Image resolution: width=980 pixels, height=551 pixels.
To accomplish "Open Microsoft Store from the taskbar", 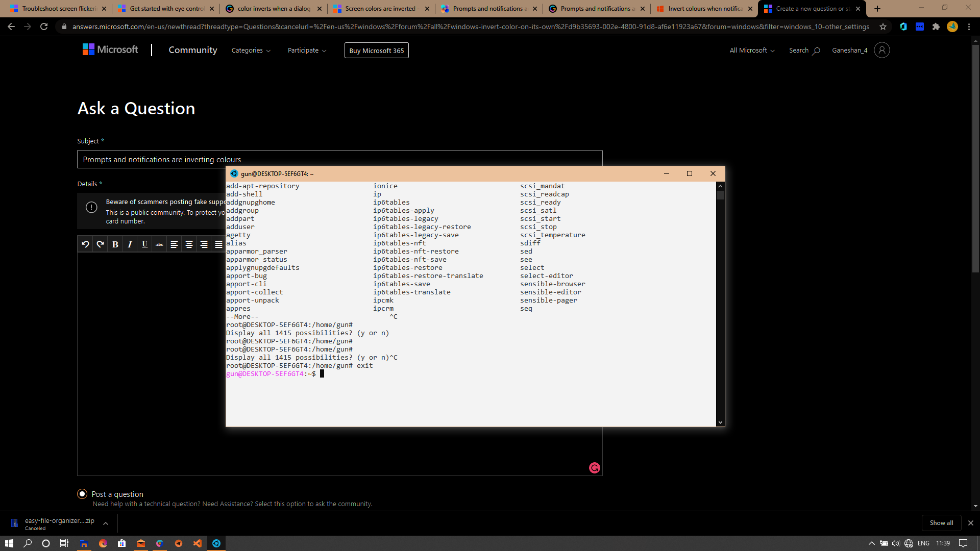I will [121, 543].
